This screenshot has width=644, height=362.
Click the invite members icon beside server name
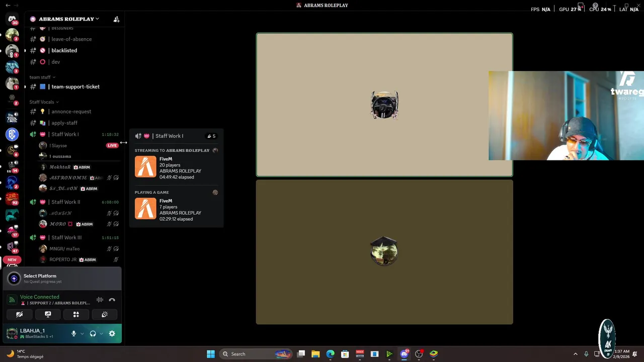(116, 19)
